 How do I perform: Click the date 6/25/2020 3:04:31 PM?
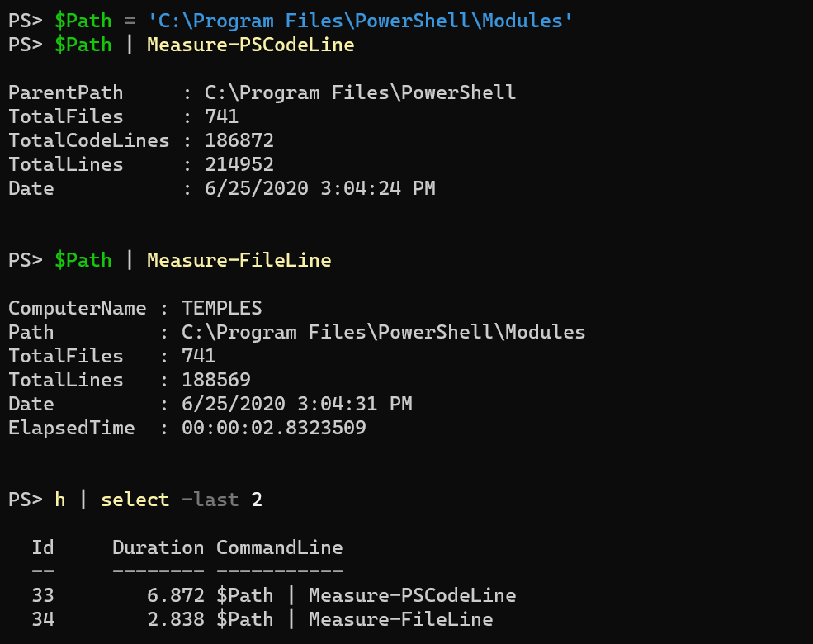[x=296, y=405]
